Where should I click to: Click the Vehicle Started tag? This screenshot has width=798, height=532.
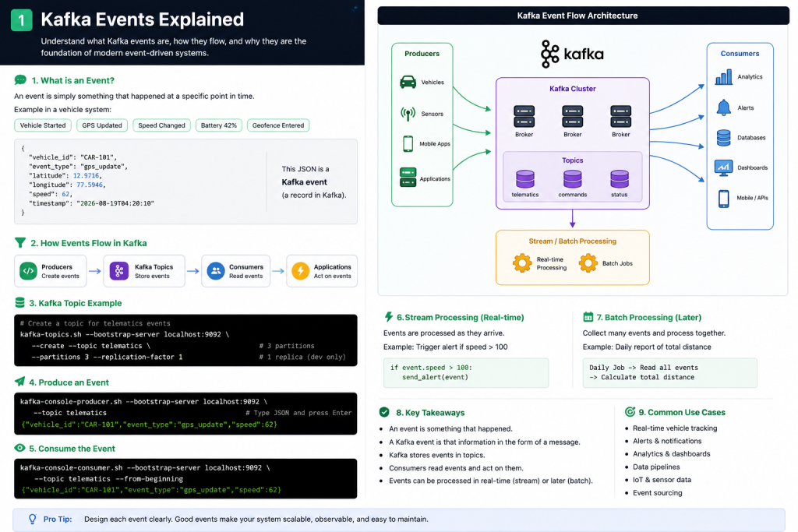(x=43, y=125)
